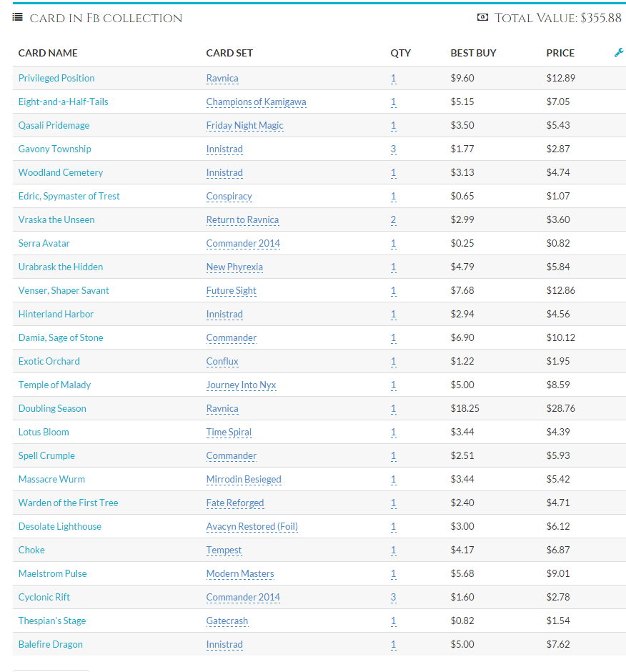Open the Thespian's Stage card link
The width and height of the screenshot is (626, 672).
pos(52,620)
